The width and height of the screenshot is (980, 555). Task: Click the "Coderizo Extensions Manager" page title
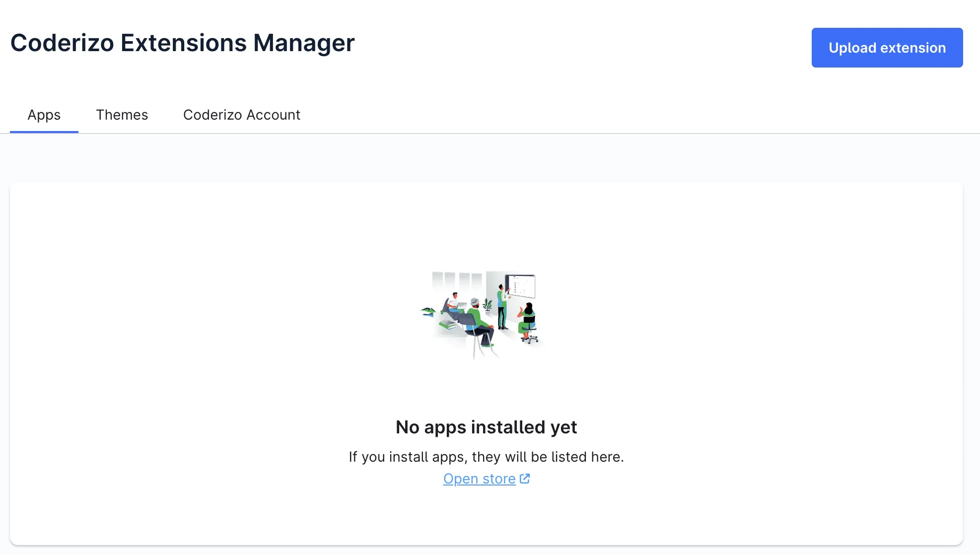coord(182,43)
